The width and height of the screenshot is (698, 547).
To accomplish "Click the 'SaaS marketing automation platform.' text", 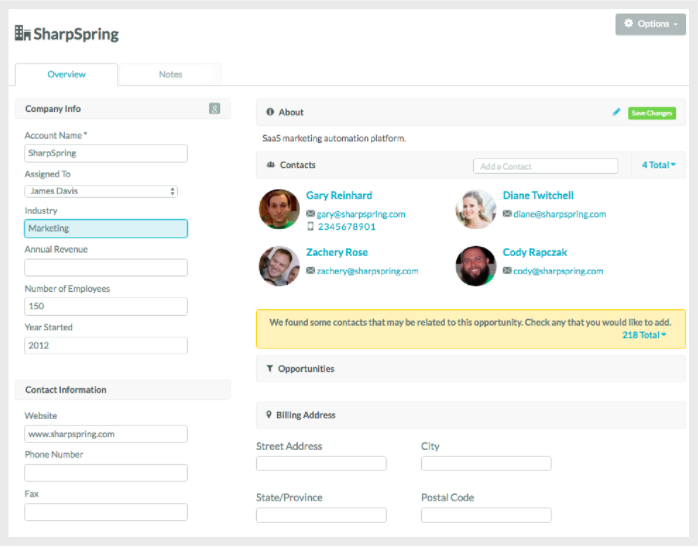I will [334, 138].
